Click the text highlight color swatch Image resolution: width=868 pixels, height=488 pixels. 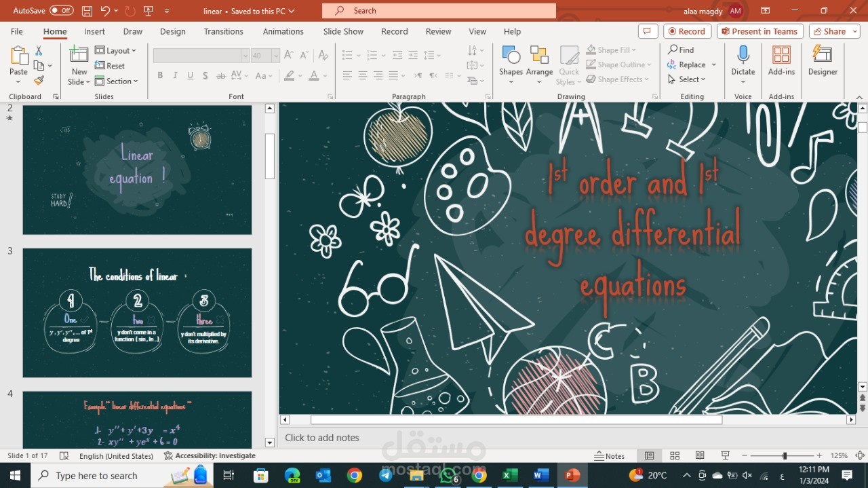tap(290, 75)
